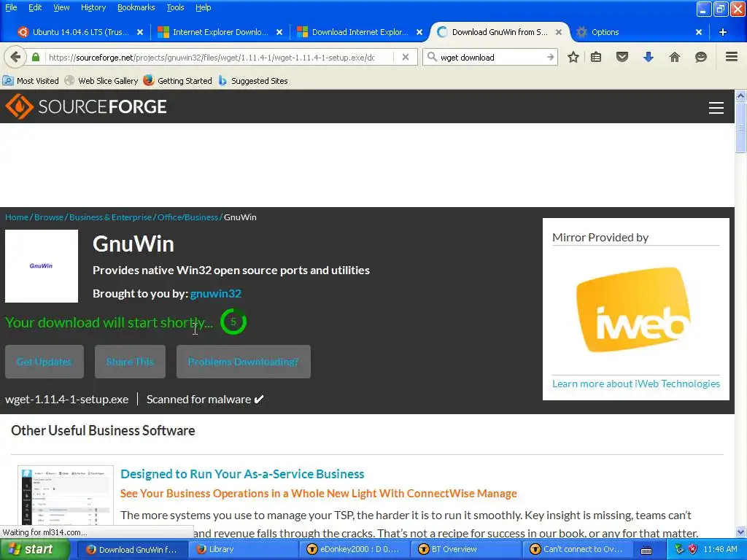Open the Windows start button
The image size is (747, 560).
click(x=34, y=550)
